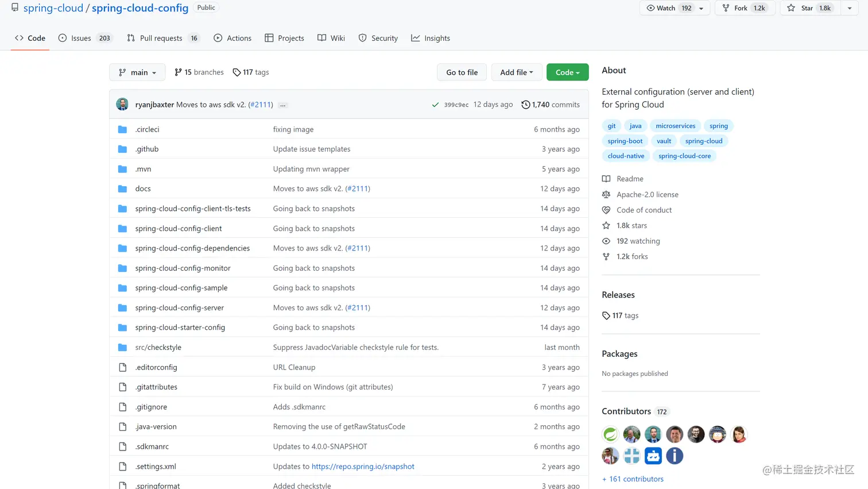The height and width of the screenshot is (489, 868).
Task: Click the license scale icon
Action: pos(606,194)
